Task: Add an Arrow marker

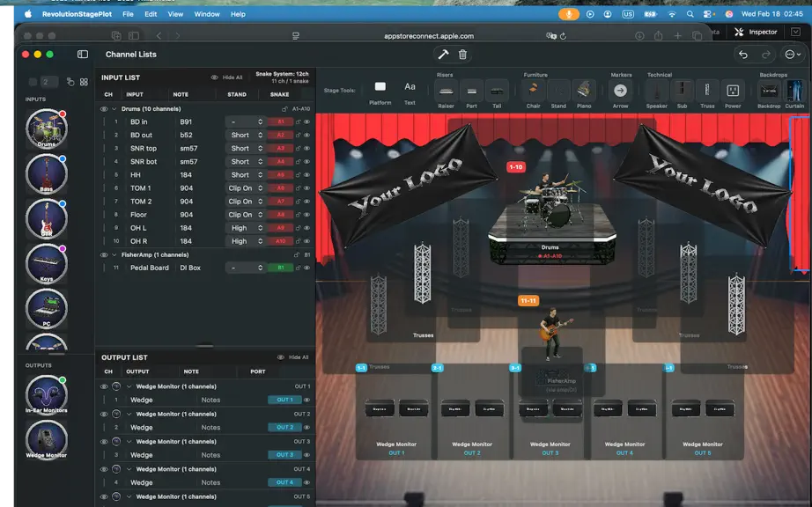Action: click(620, 95)
